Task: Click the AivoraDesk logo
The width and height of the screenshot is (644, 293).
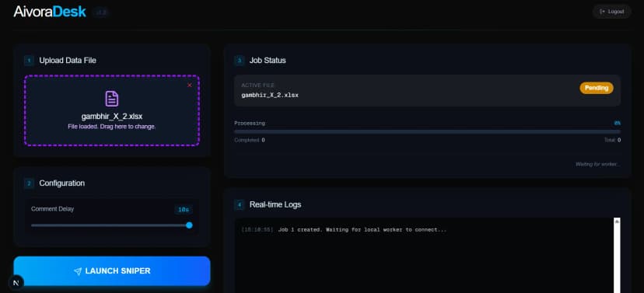Action: [50, 12]
